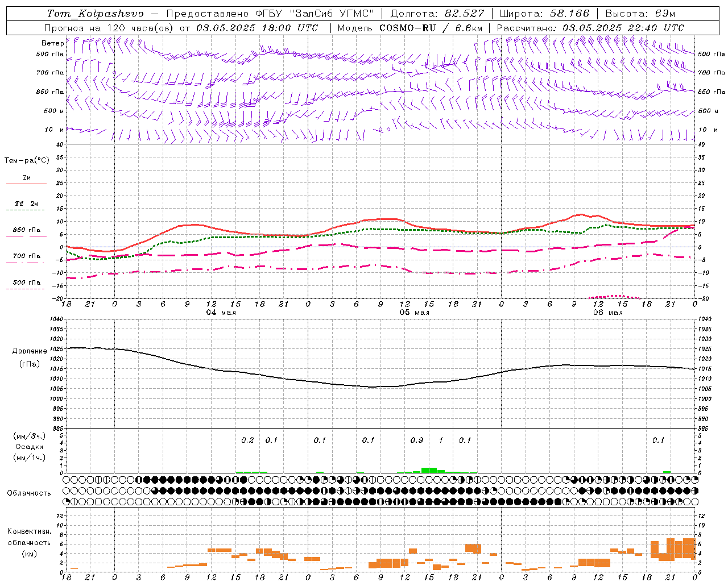Select the Широта: 58.166 latitude value

click(x=545, y=14)
